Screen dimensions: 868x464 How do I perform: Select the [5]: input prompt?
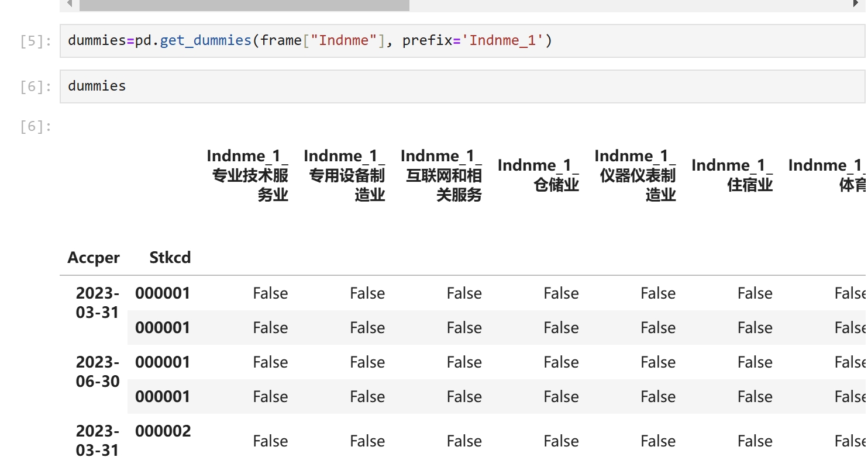(36, 41)
